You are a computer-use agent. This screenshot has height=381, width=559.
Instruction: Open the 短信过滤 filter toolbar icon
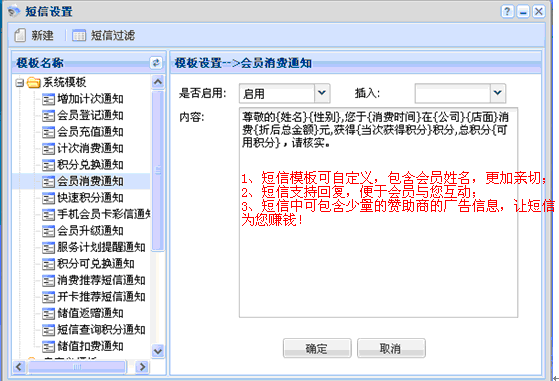pos(79,35)
